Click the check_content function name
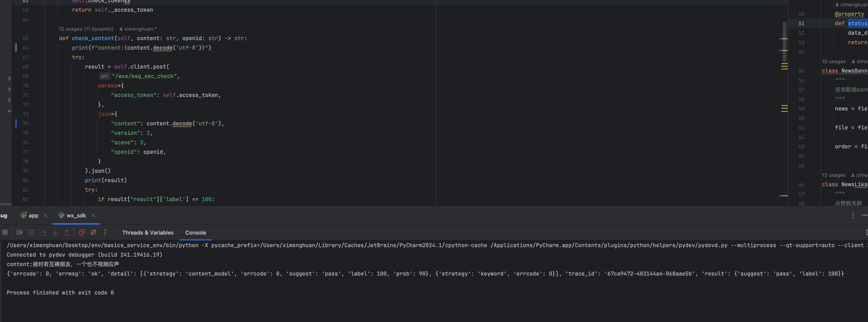Viewport: 868px width, 322px height. (93, 38)
